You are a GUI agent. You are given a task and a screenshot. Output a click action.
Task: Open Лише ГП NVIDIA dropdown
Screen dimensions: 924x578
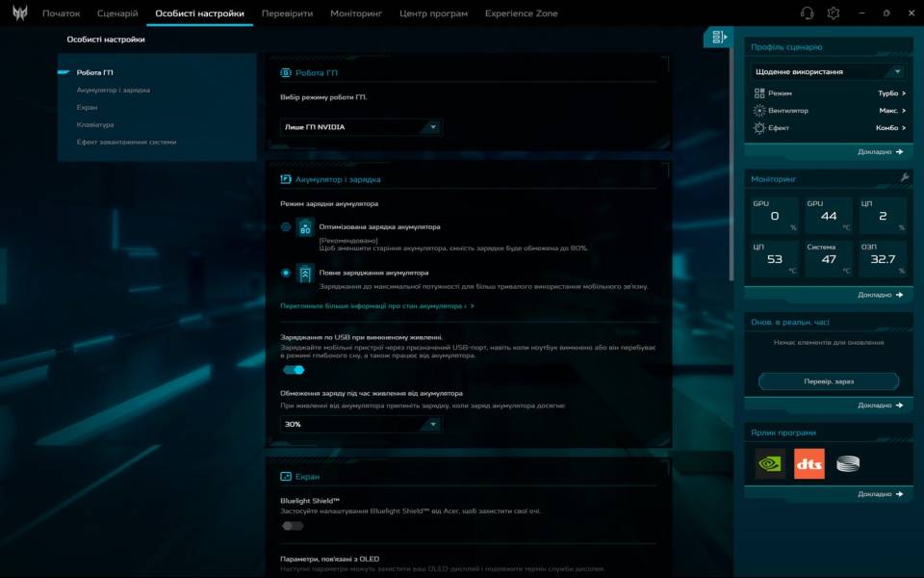pos(361,127)
